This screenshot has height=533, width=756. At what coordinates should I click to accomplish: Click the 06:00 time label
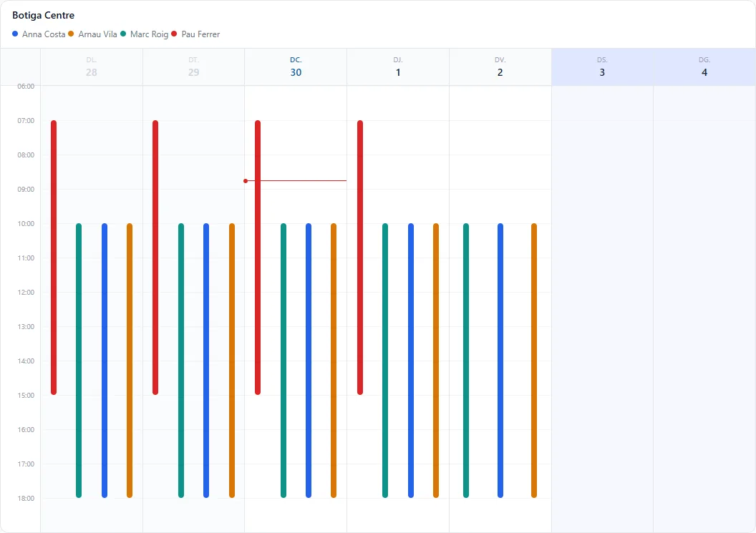(26, 87)
